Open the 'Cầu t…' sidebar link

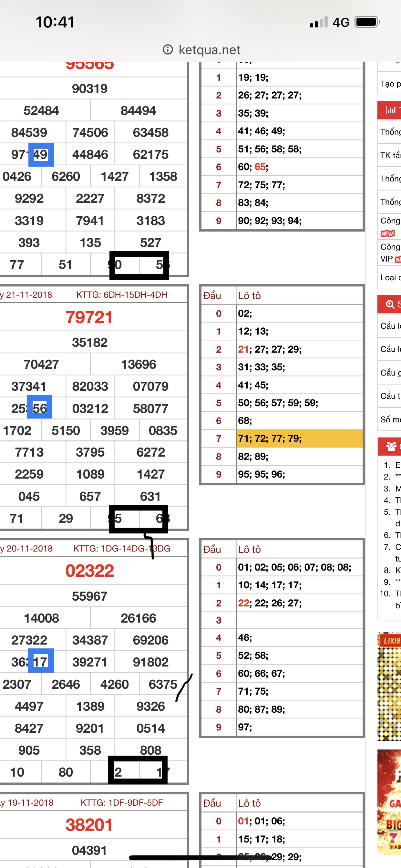(390, 396)
